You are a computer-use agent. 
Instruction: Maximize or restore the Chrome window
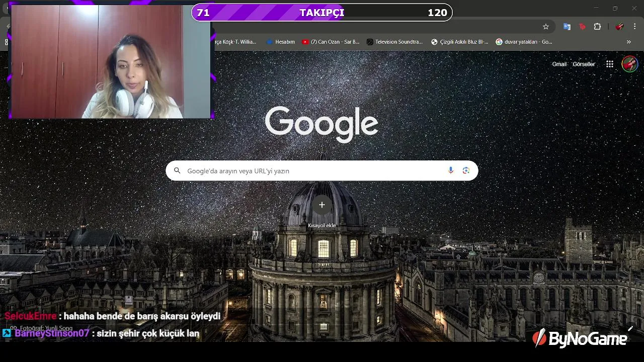615,8
